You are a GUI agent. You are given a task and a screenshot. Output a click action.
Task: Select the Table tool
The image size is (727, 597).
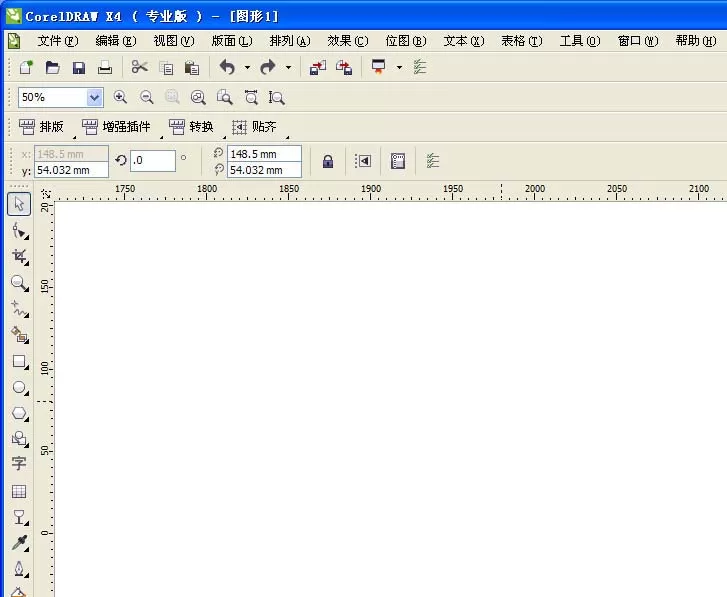click(19, 491)
